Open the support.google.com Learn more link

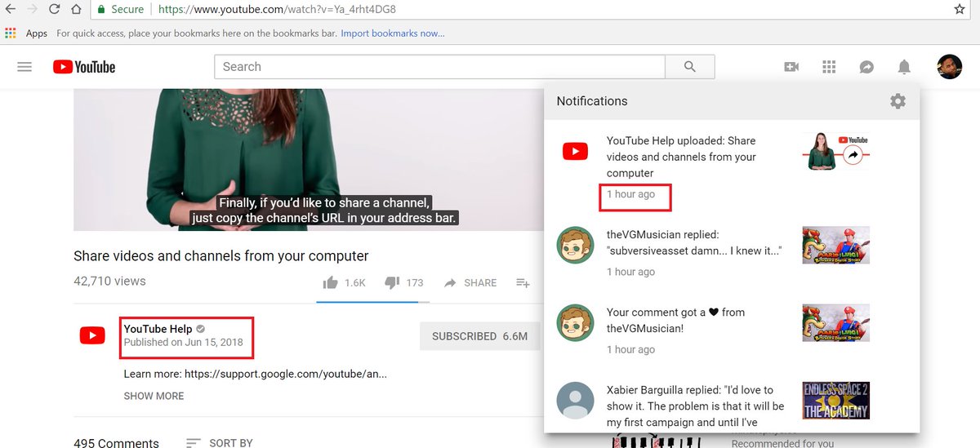tap(285, 374)
